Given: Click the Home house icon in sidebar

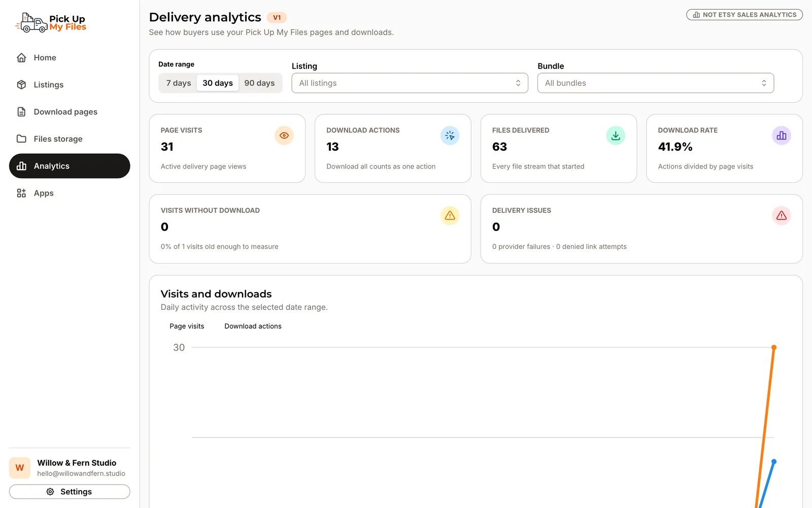Looking at the screenshot, I should point(21,57).
